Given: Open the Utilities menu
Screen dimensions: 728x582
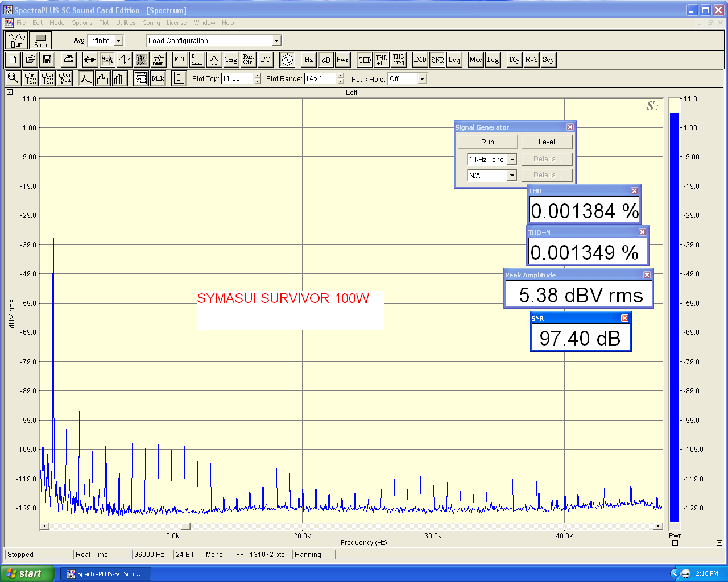Looking at the screenshot, I should [126, 23].
